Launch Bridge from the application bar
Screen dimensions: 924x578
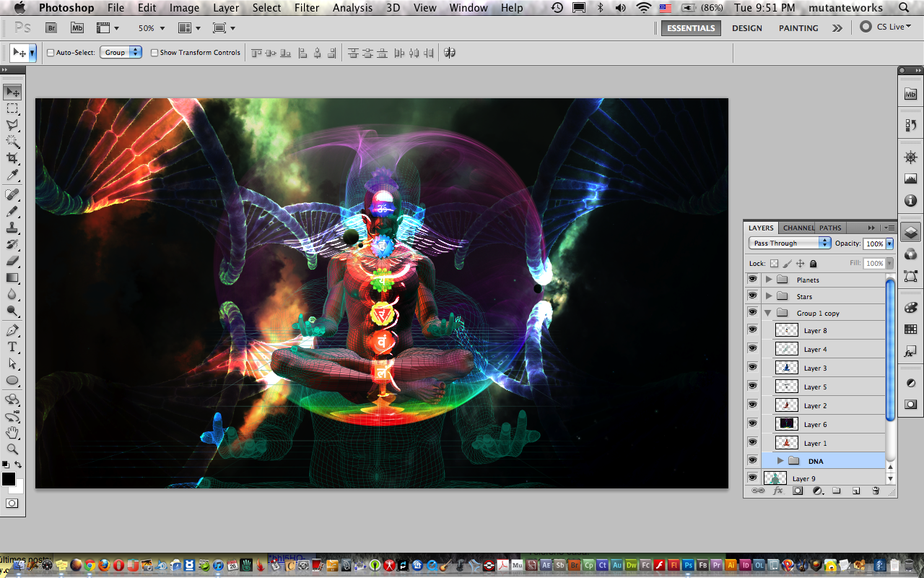pos(51,27)
